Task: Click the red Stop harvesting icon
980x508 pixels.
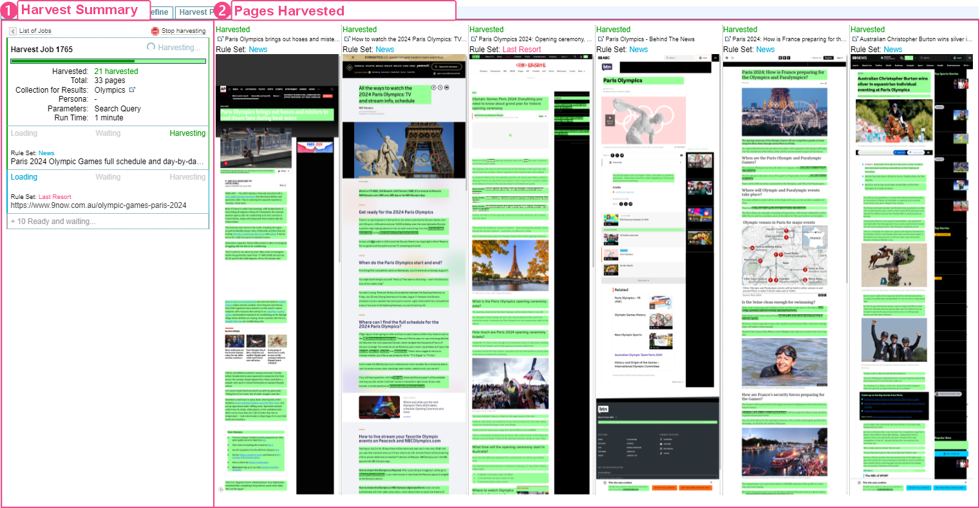Action: pos(155,31)
